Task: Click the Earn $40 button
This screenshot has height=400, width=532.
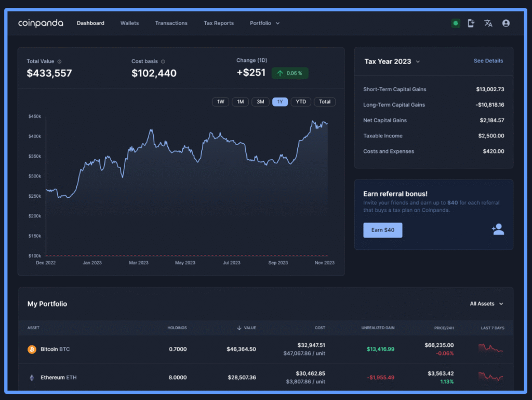Action: point(383,230)
